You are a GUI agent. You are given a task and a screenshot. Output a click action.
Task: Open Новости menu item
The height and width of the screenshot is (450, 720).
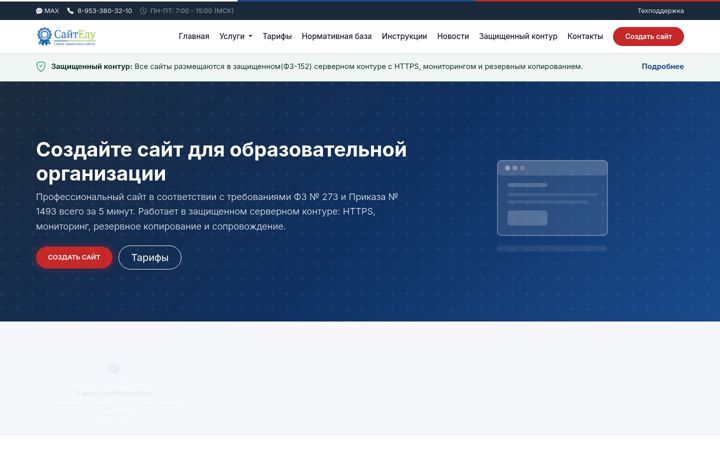pos(453,36)
